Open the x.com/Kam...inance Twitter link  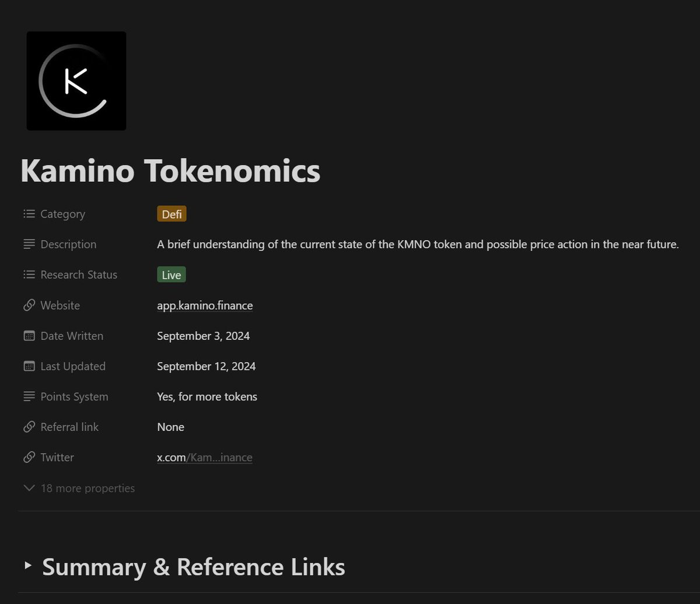pyautogui.click(x=205, y=457)
